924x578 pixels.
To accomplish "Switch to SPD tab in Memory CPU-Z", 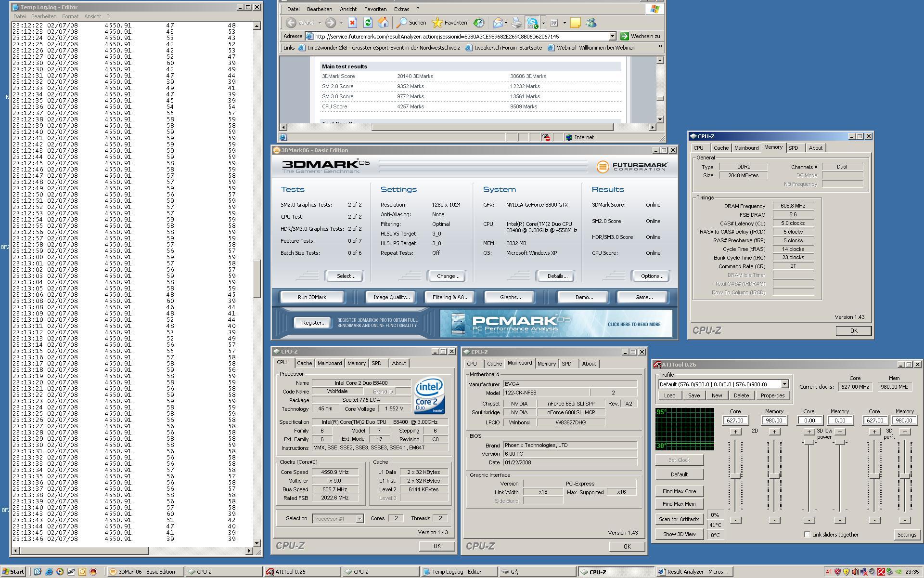I will 793,148.
